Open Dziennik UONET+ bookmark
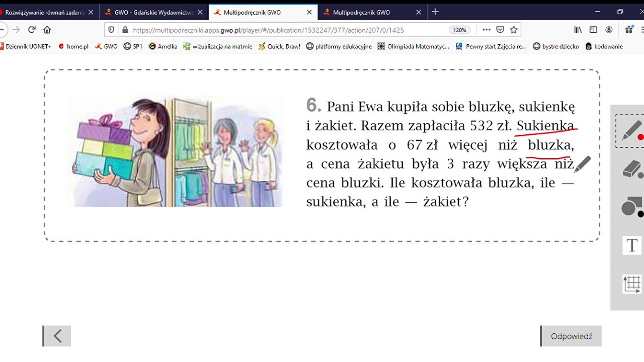This screenshot has height=362, width=644. pyautogui.click(x=26, y=46)
